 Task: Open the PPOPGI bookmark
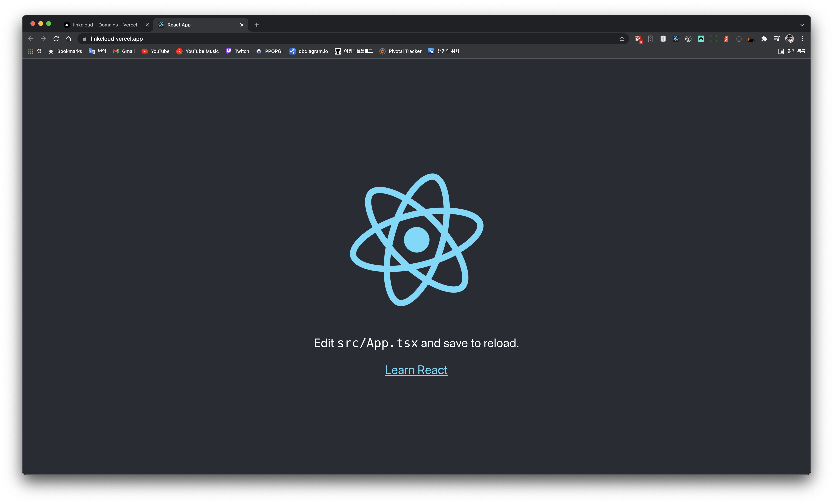269,51
